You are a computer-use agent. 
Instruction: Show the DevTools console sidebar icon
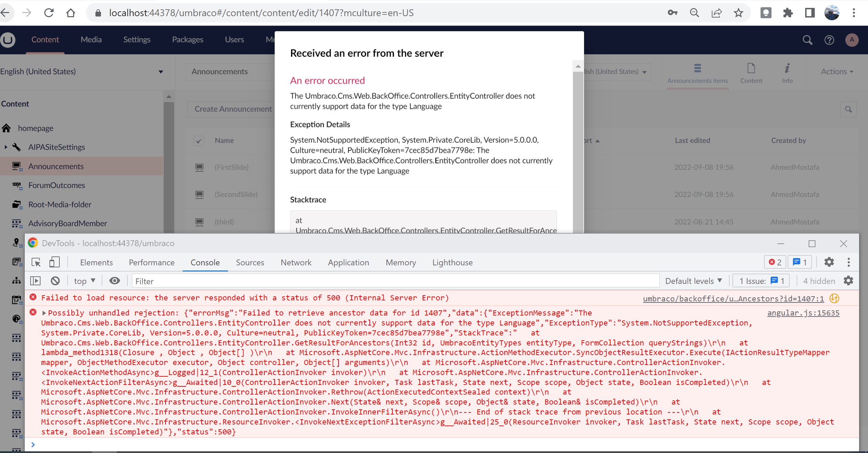(x=35, y=281)
